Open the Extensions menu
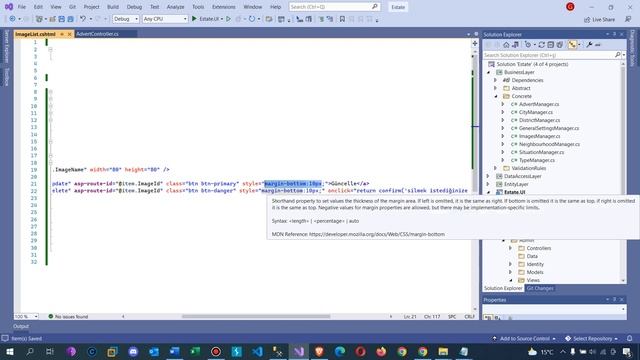This screenshot has height=360, width=640. (x=224, y=7)
